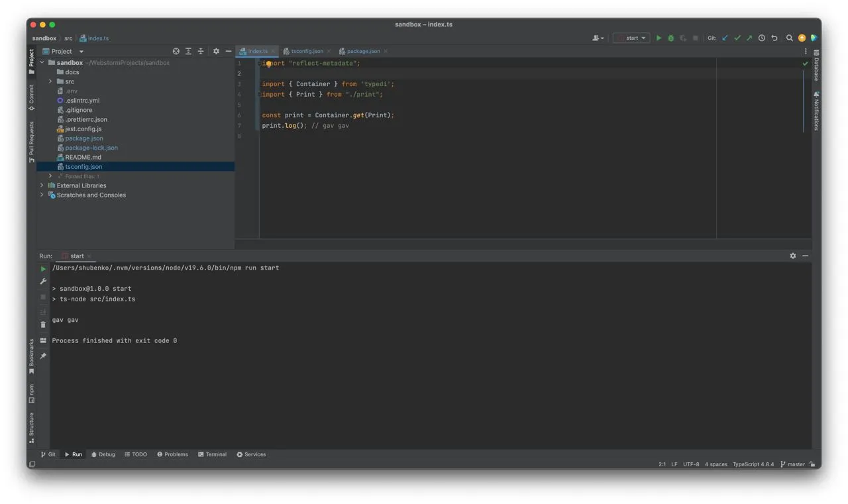
Task: Toggle the Commit tool window
Action: [x=31, y=97]
